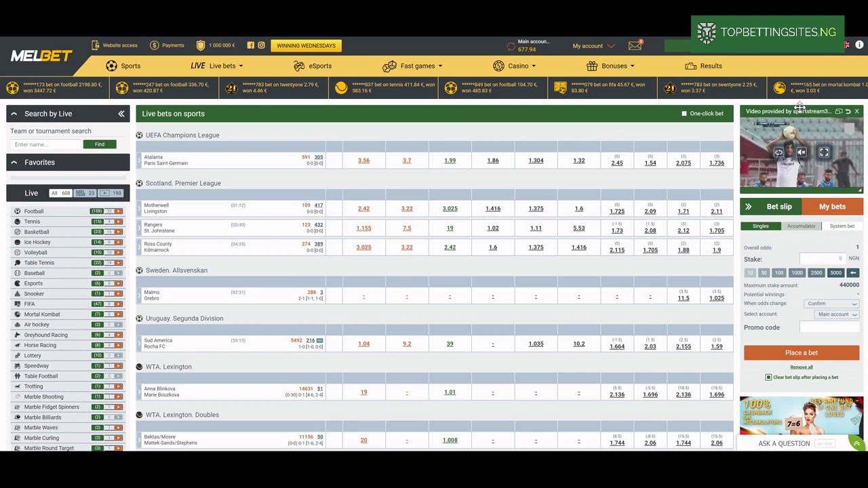
Task: Click FIFA video stream icon
Action: pos(118,304)
